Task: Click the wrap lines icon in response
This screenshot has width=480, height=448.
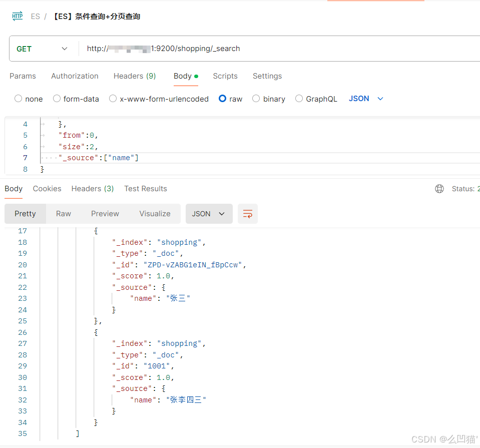Action: 248,214
